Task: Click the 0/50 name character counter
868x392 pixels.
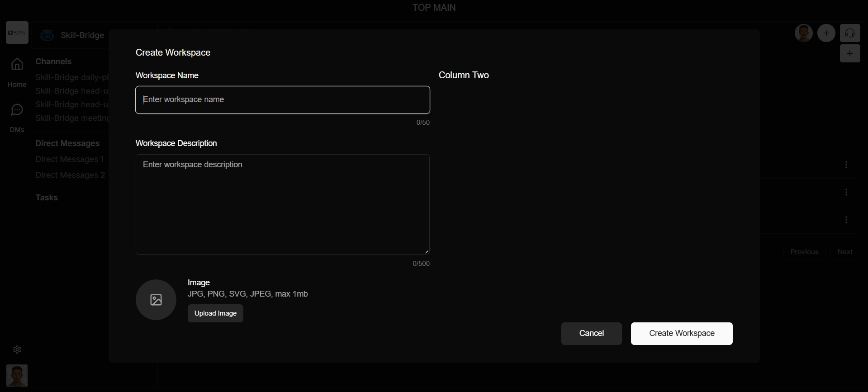Action: pyautogui.click(x=423, y=123)
